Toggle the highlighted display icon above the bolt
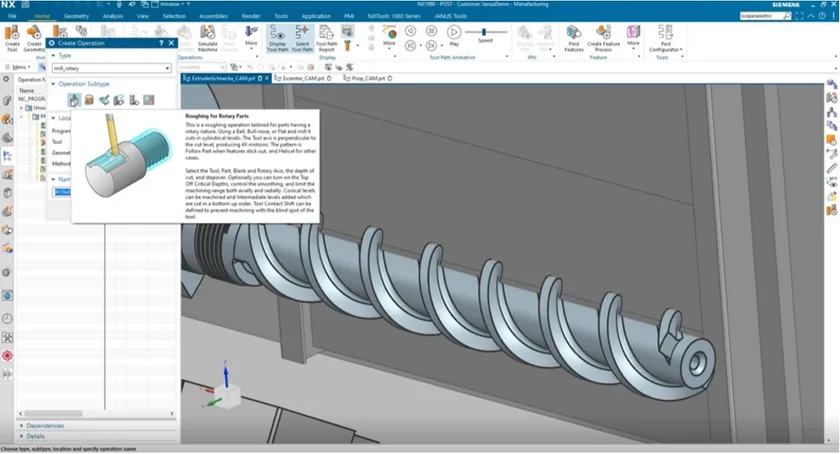Image resolution: width=840 pixels, height=454 pixels. [x=347, y=31]
